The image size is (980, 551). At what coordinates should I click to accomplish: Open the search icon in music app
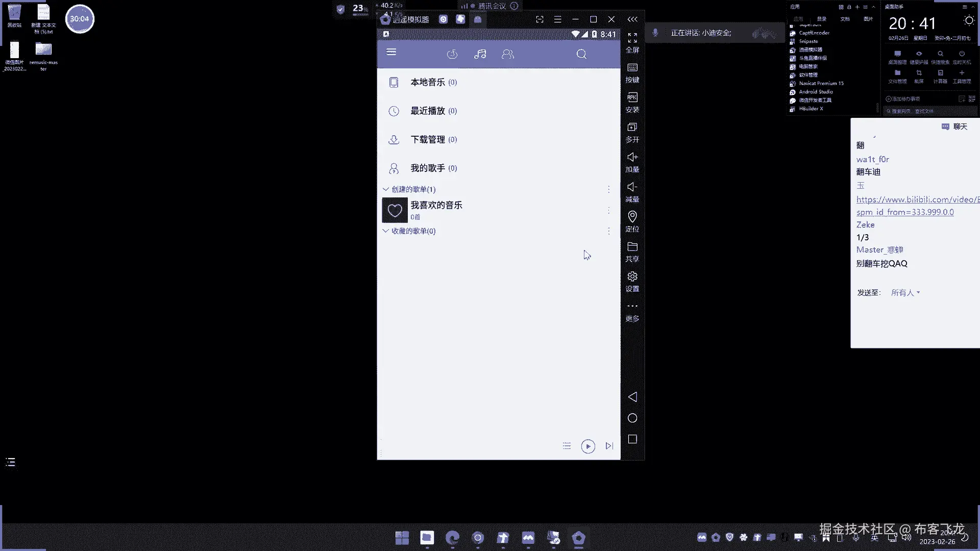581,54
